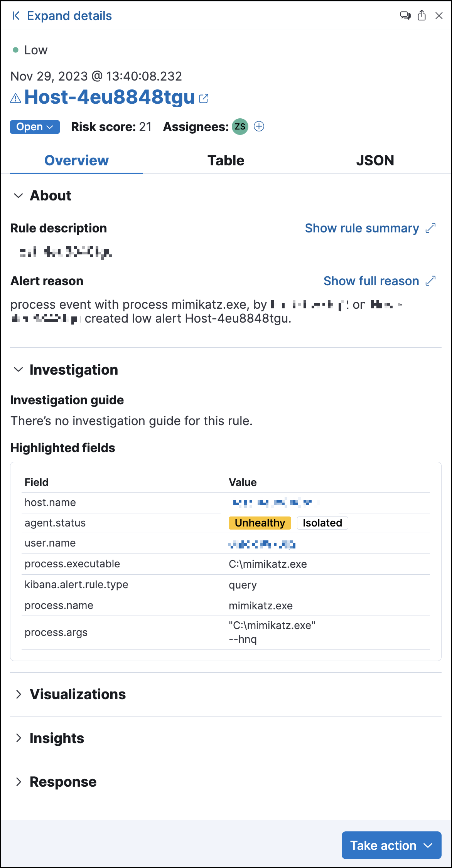The height and width of the screenshot is (868, 452).
Task: Open the external link icon beside host title
Action: (x=204, y=99)
